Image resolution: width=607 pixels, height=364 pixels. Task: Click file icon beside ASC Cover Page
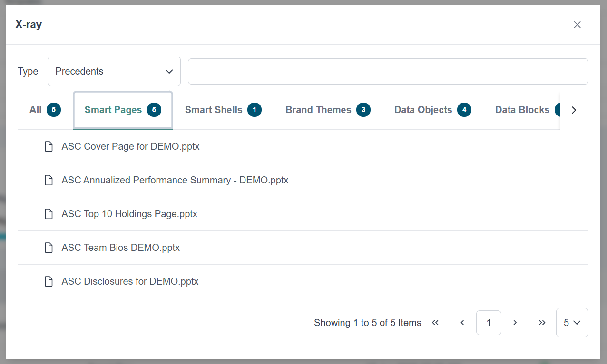(x=49, y=146)
